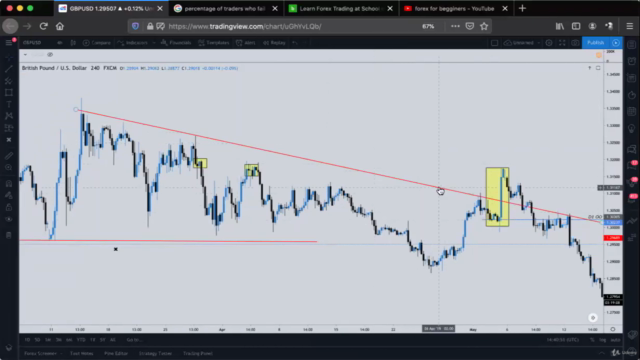This screenshot has width=640, height=360.
Task: Expand the indicators favorites dropdown arrow
Action: pyautogui.click(x=154, y=42)
